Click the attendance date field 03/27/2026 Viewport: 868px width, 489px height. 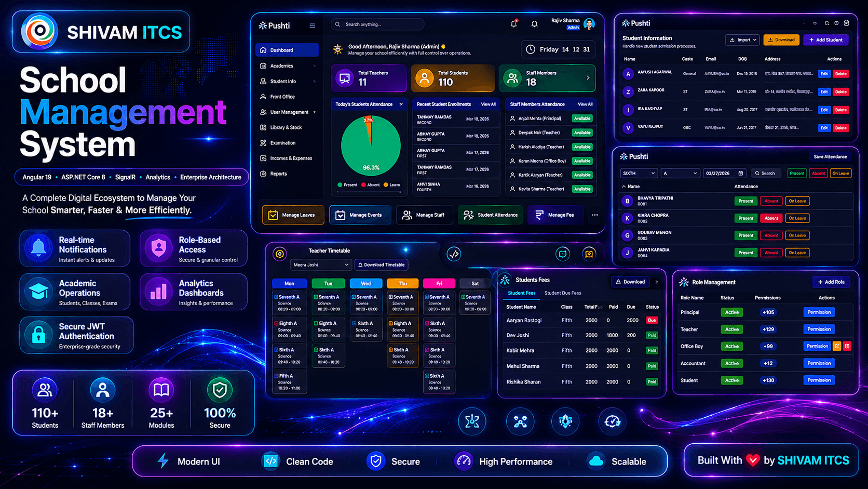725,173
